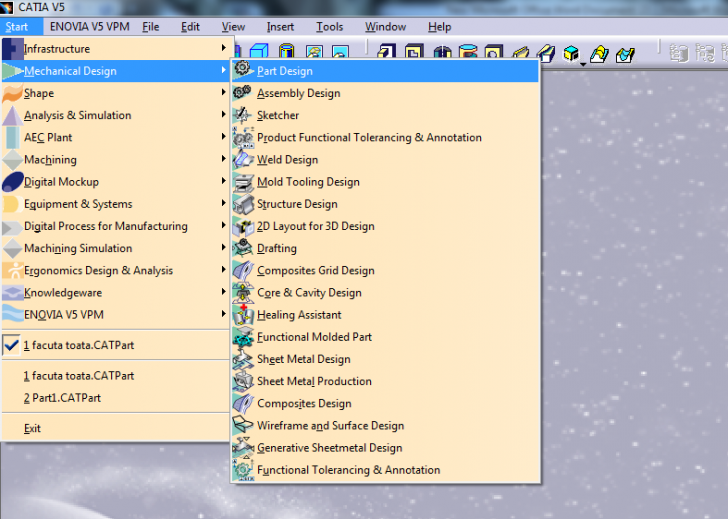Select the Rib tool in the toolbar
728x519 pixels.
point(520,53)
